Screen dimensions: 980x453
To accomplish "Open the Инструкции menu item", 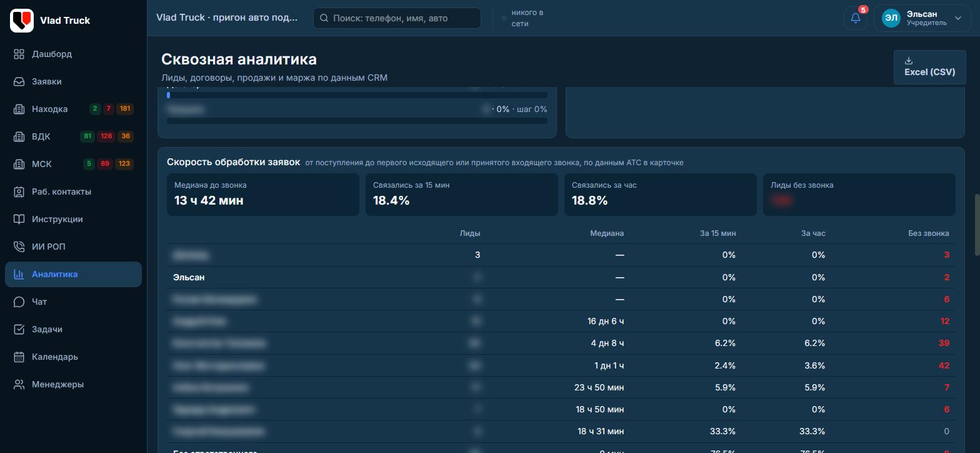I will pos(73,220).
